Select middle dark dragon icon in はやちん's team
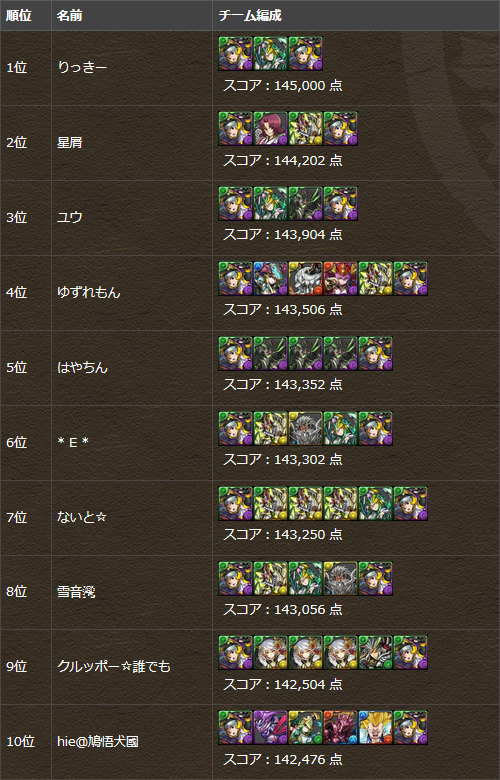Viewport: 500px width, 780px height. (x=305, y=354)
